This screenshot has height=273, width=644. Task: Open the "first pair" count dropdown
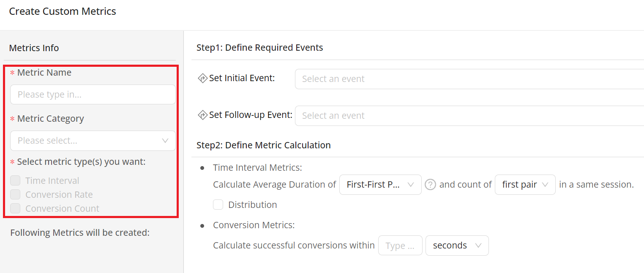[525, 185]
